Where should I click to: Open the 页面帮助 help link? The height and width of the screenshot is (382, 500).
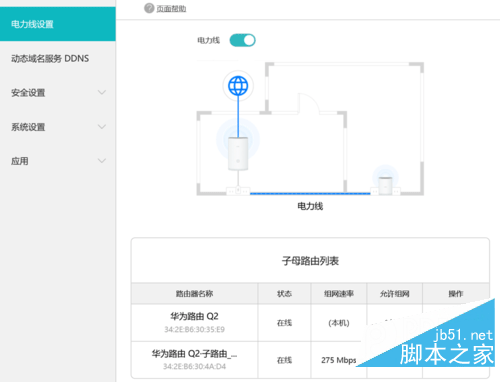pos(171,9)
